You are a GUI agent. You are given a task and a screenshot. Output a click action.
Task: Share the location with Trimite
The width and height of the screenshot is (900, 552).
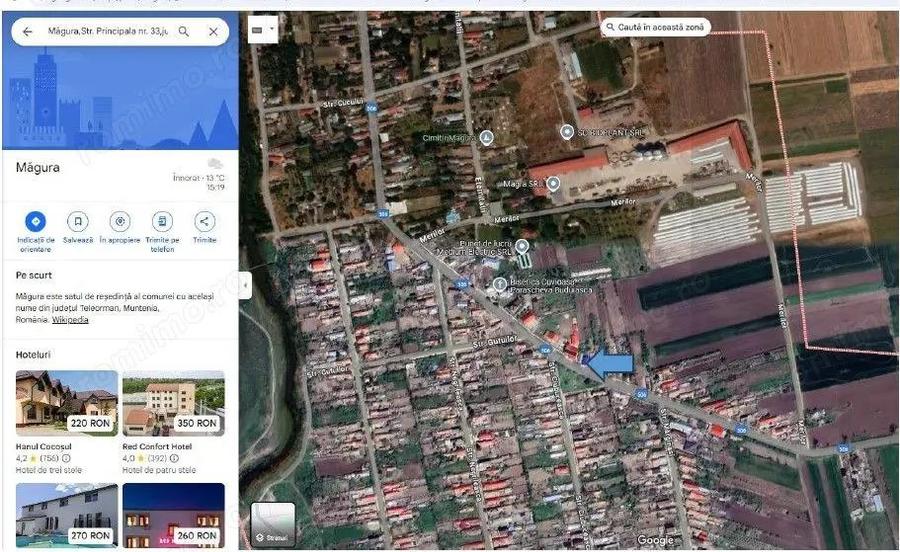click(204, 222)
